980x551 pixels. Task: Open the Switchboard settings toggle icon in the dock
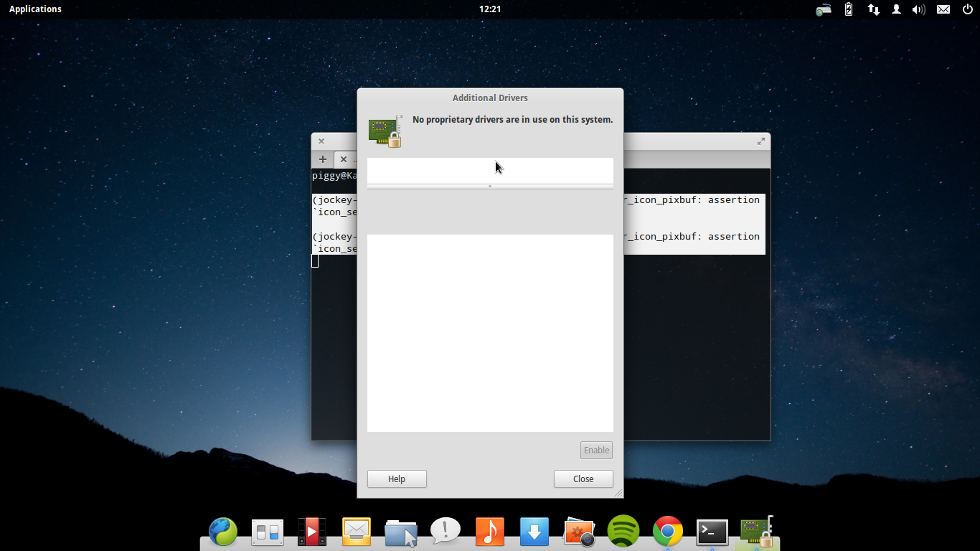point(268,532)
